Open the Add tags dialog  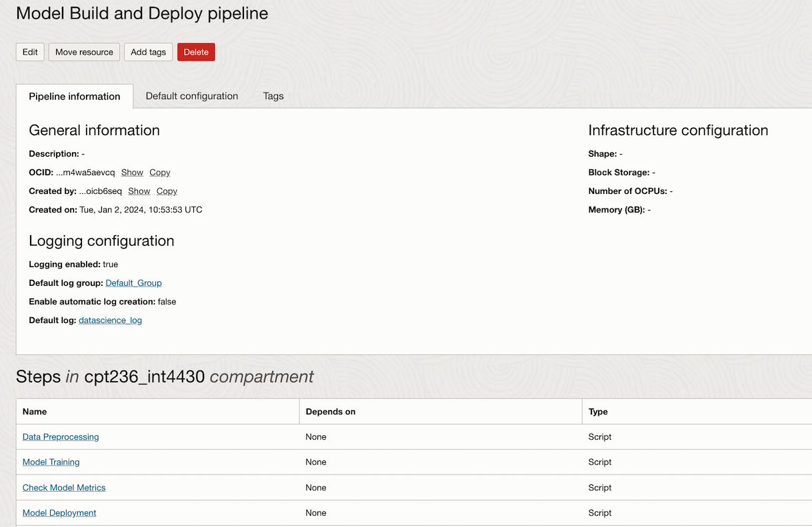tap(147, 51)
